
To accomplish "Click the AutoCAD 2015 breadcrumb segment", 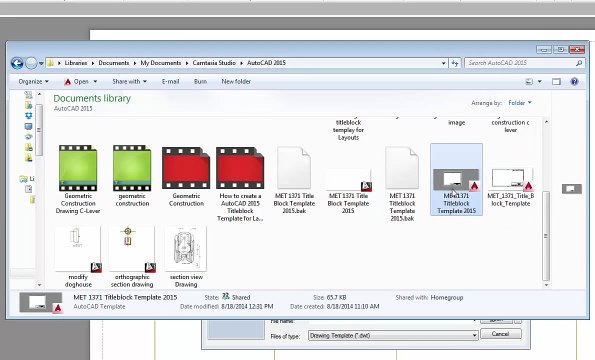I will tap(266, 63).
